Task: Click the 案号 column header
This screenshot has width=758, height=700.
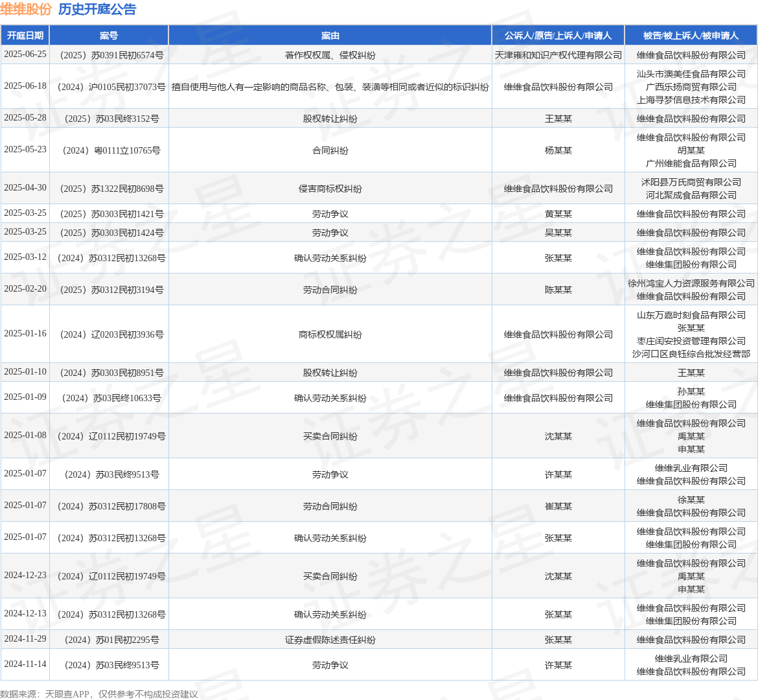Action: click(109, 35)
